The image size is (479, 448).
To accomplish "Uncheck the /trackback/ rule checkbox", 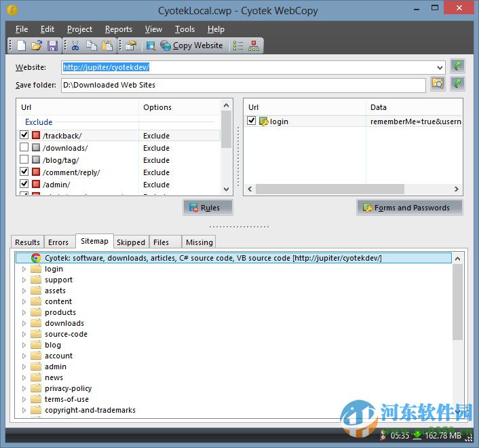I will click(24, 136).
